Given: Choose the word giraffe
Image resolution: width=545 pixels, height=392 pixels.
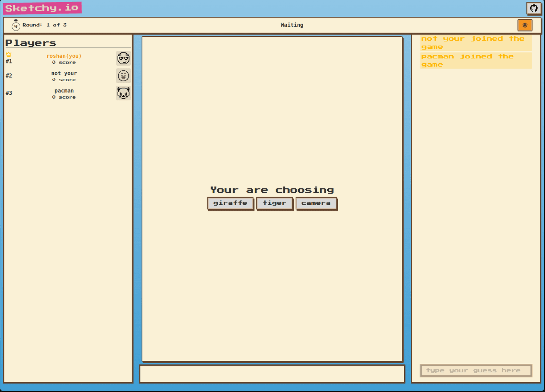Looking at the screenshot, I should (x=230, y=203).
